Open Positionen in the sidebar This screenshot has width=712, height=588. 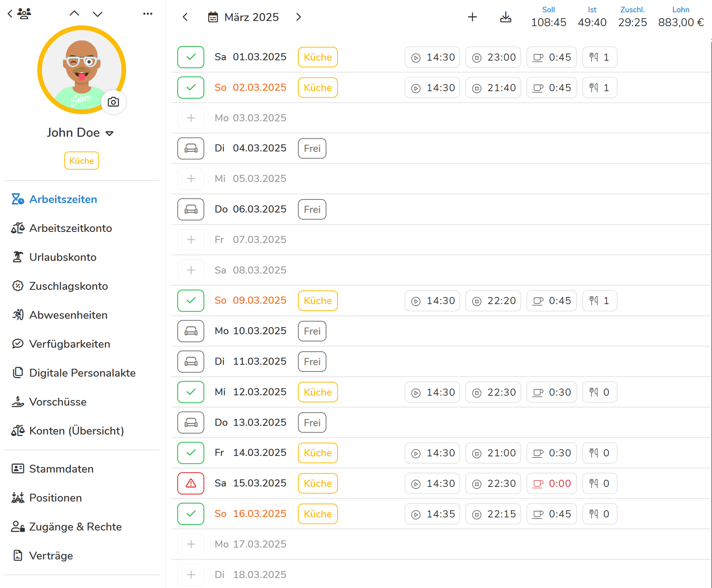[x=46, y=498]
